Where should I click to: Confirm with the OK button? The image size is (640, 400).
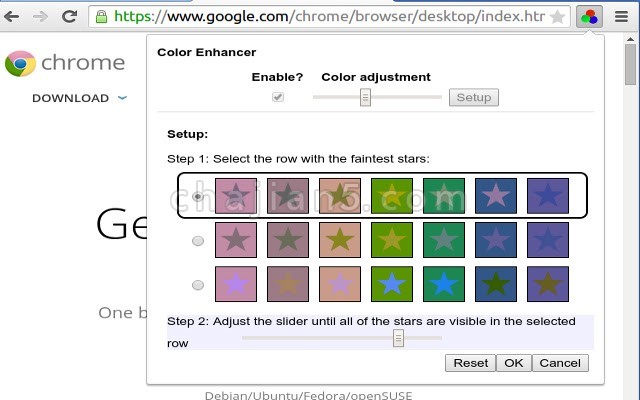[x=514, y=363]
